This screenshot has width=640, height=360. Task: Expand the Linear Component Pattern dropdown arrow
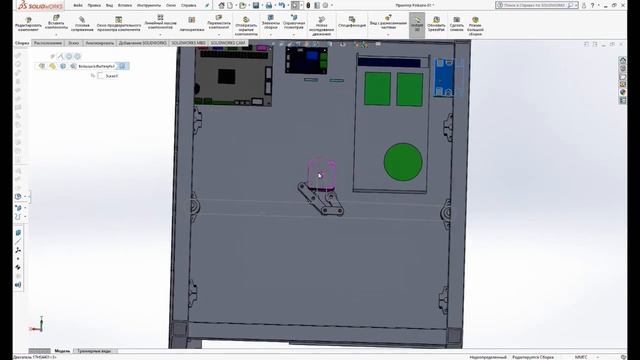[x=160, y=35]
